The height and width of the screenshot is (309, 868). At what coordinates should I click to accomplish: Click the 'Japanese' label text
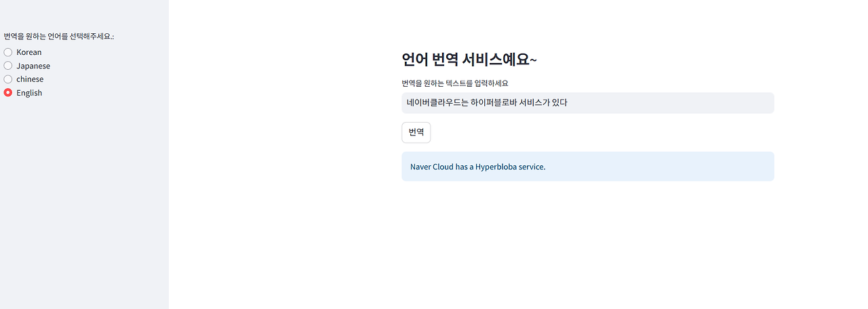click(x=33, y=66)
